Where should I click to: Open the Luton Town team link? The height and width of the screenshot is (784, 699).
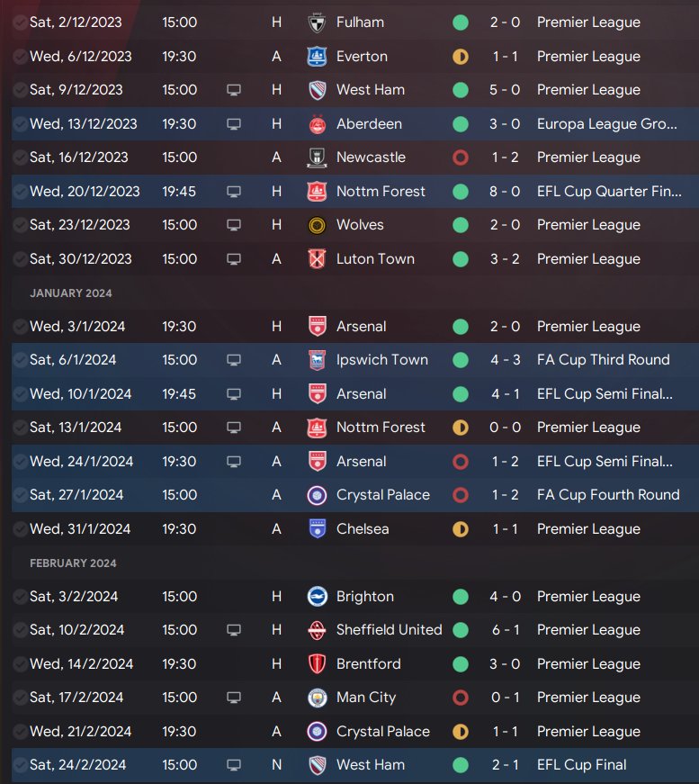[x=375, y=259]
